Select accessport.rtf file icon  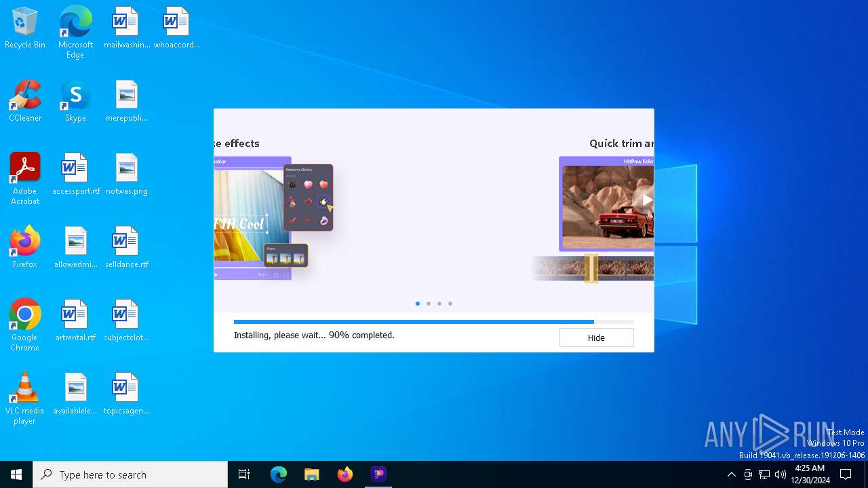[x=75, y=174]
